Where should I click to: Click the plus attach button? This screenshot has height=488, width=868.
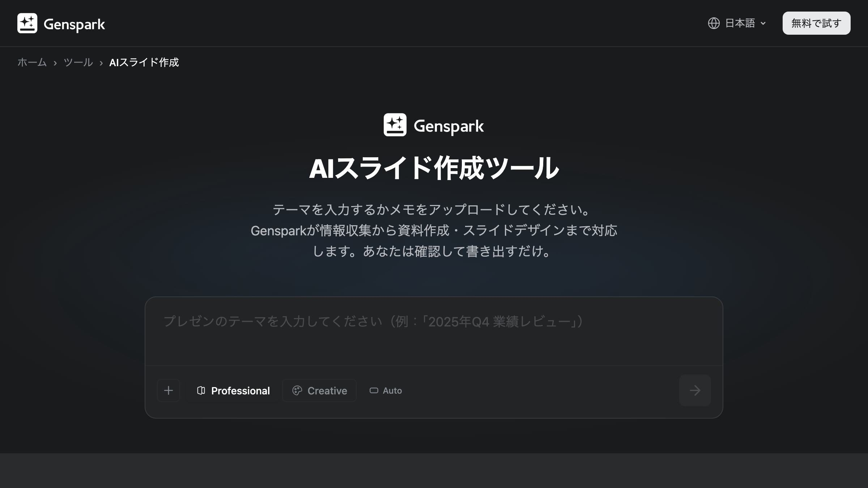coord(169,390)
